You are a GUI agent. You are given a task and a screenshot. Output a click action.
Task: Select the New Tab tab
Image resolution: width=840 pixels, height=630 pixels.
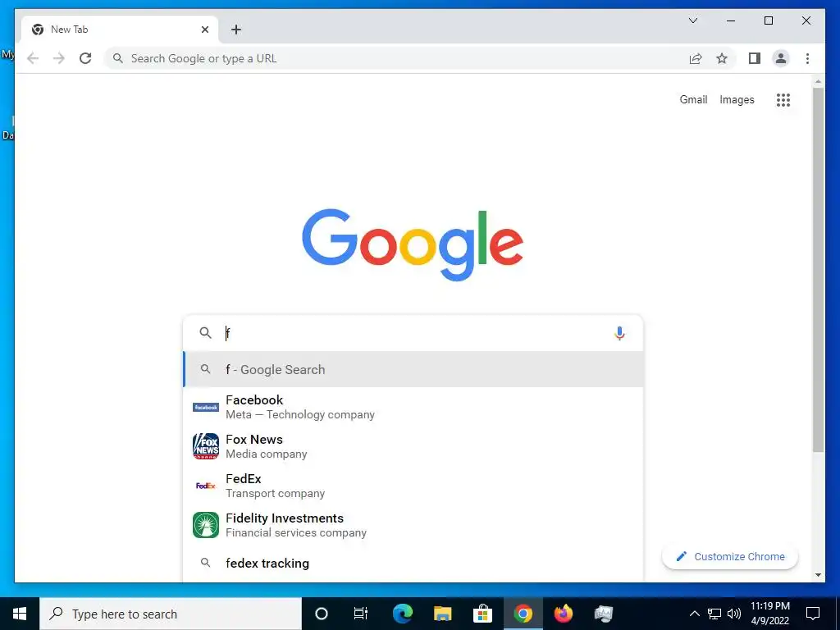point(120,30)
